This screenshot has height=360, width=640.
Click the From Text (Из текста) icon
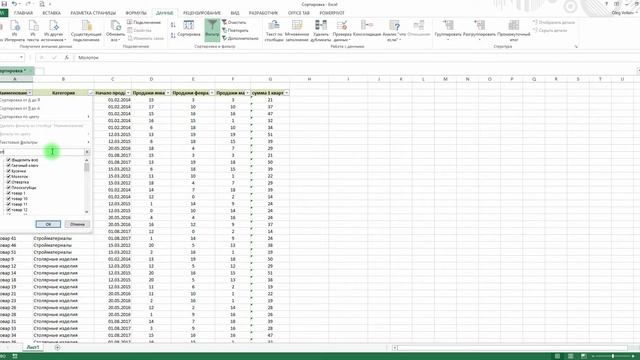point(33,31)
